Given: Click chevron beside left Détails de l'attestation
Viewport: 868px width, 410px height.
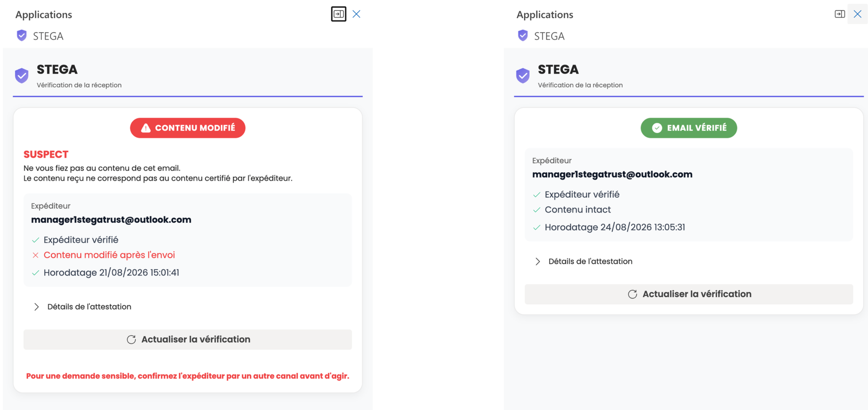Looking at the screenshot, I should (36, 307).
